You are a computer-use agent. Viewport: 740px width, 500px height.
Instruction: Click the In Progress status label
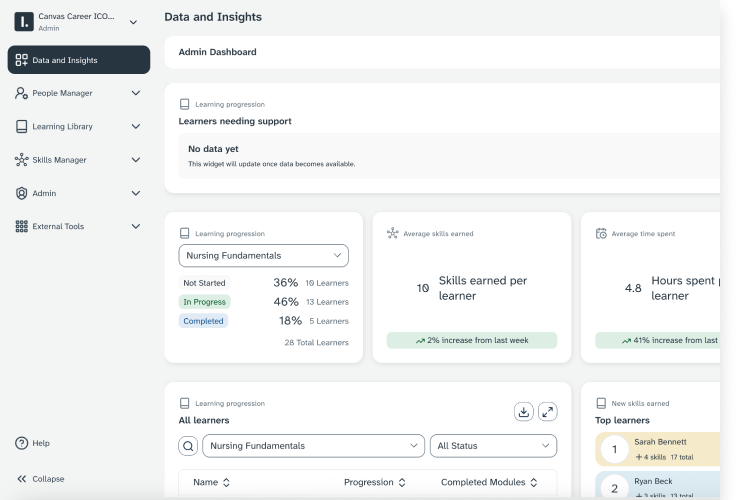204,302
